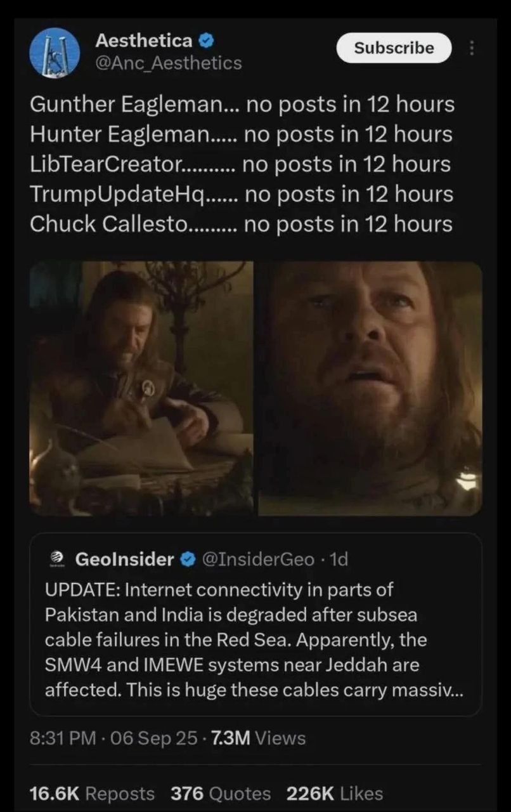Open the @Anc_Aesthetics handle link
The image size is (511, 812).
point(168,63)
